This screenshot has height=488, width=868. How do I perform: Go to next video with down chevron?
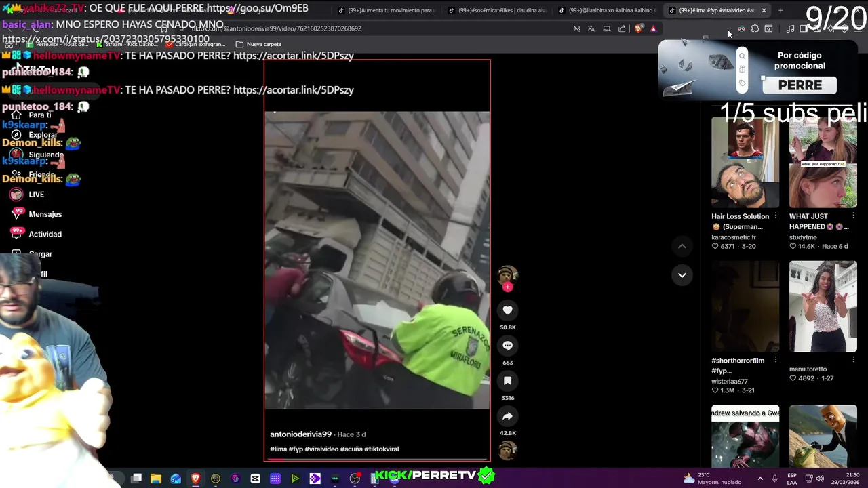(682, 275)
